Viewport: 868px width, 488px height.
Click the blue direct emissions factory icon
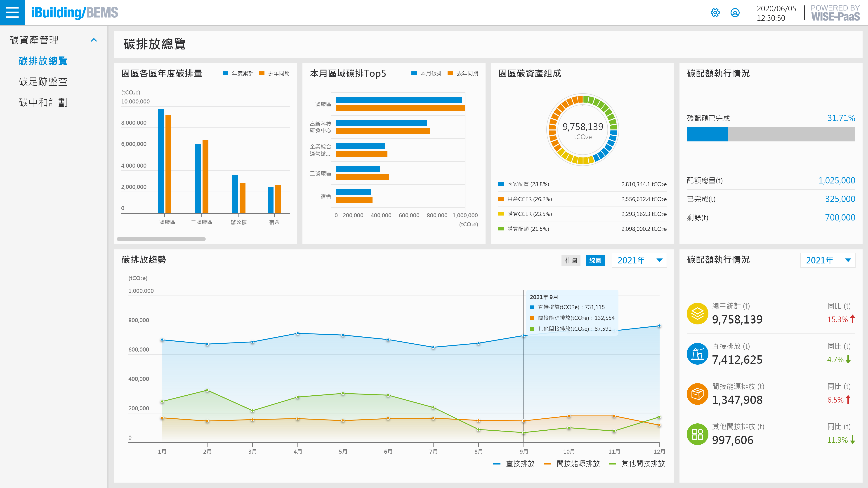point(697,354)
